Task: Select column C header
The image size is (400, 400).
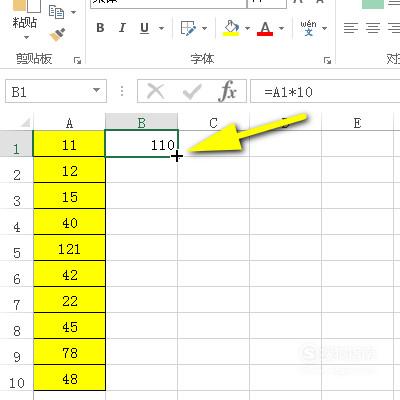Action: coord(213,123)
